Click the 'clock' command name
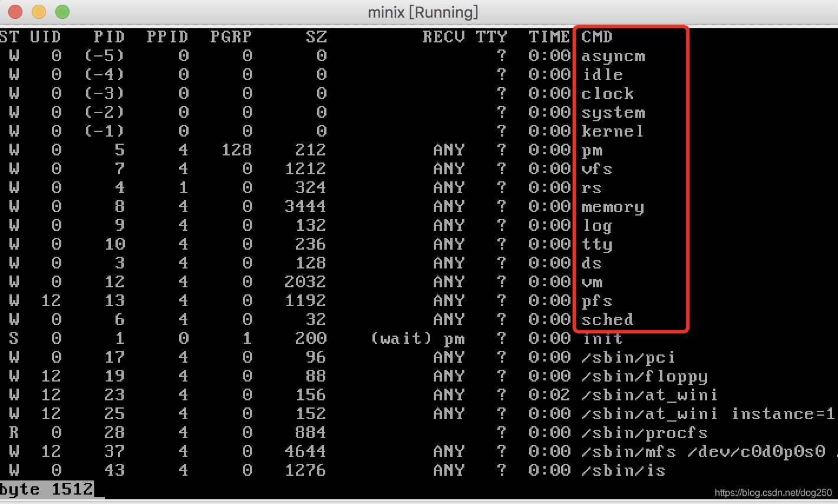Viewport: 838px width, 504px height. [x=608, y=94]
